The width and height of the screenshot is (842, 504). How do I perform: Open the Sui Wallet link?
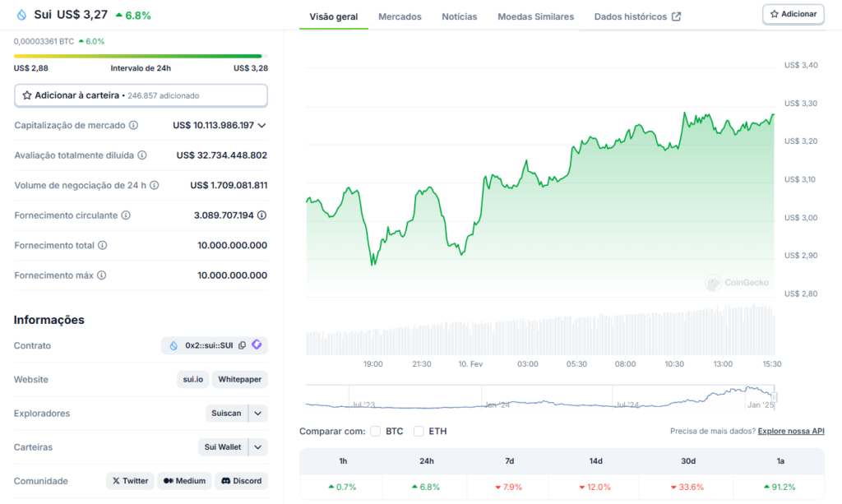(x=222, y=447)
